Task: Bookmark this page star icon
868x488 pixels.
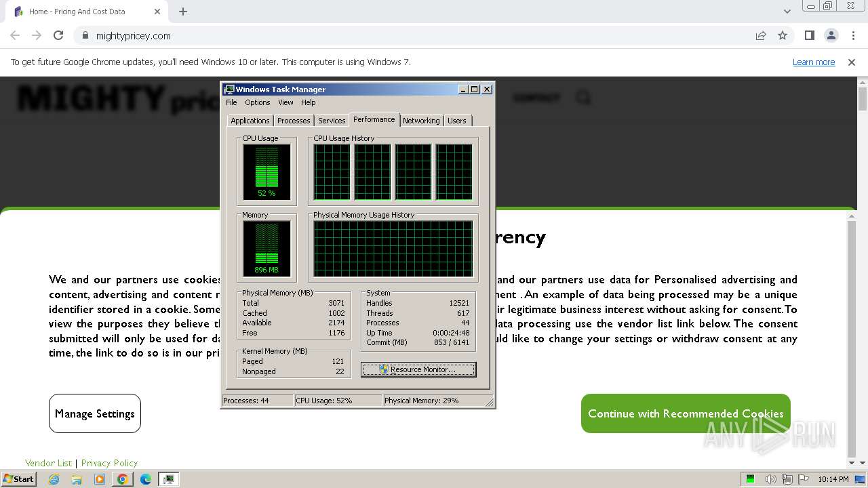Action: tap(783, 36)
